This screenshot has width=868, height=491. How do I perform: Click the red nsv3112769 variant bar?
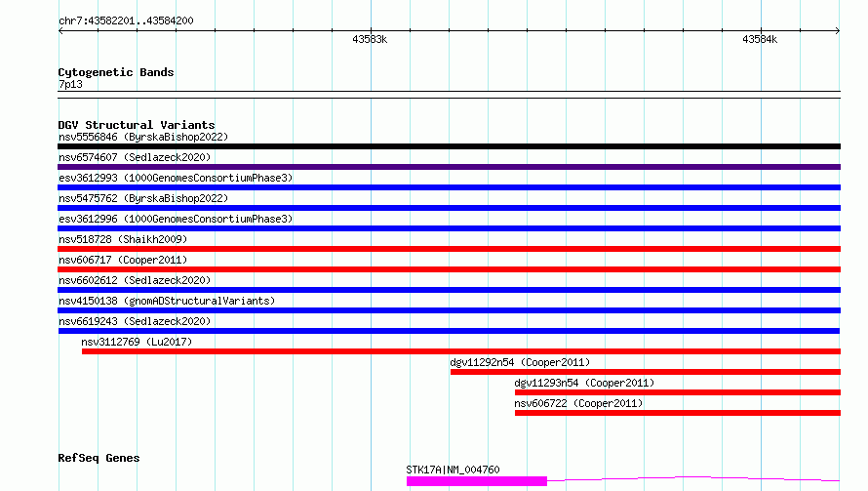coord(461,351)
